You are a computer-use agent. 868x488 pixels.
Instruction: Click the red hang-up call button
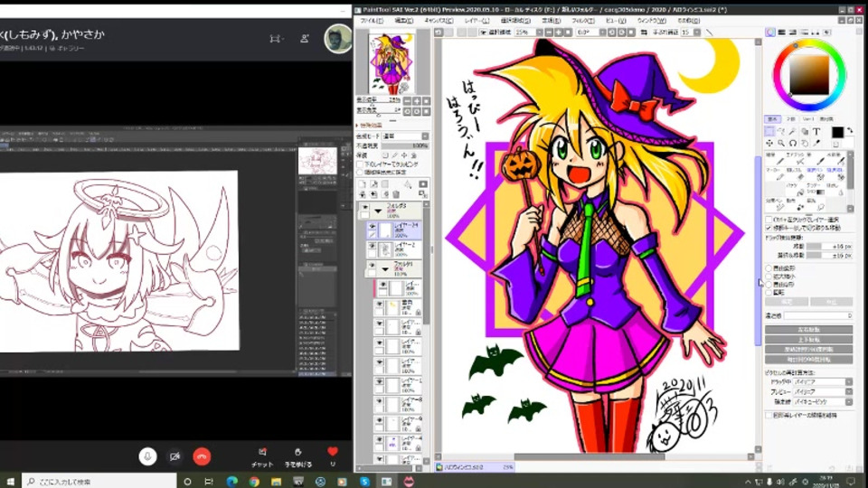(202, 456)
